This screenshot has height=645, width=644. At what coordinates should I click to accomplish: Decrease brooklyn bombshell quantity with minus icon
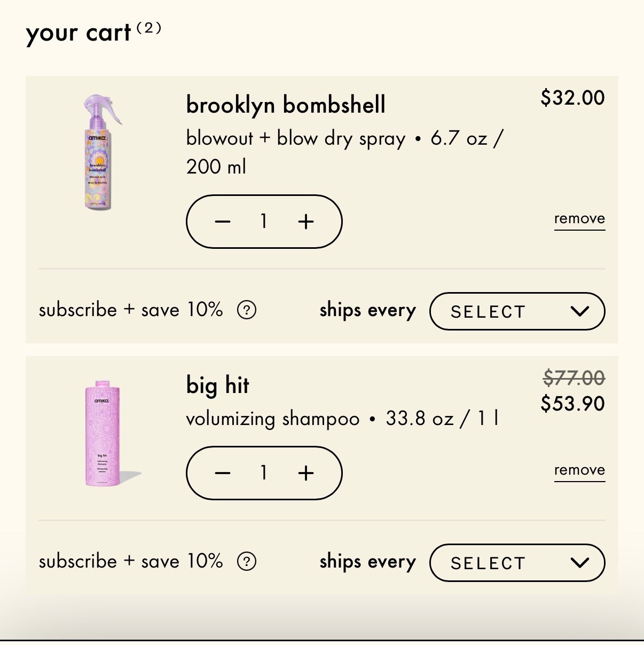[223, 222]
